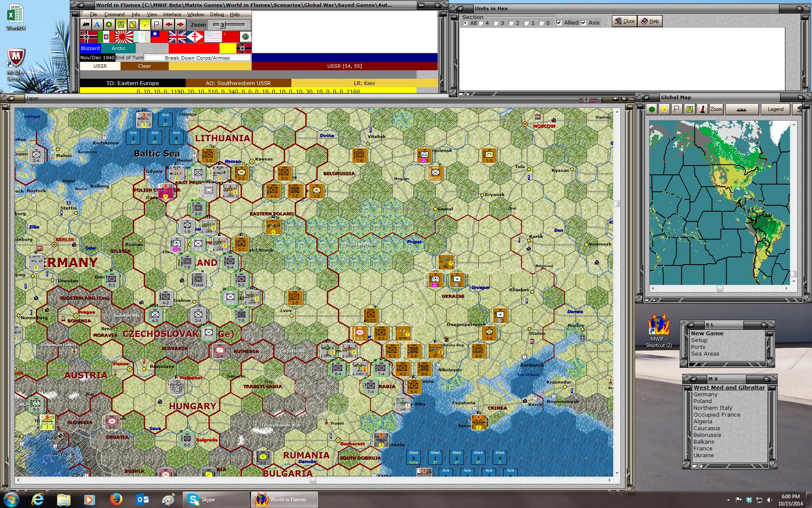Image resolution: width=812 pixels, height=508 pixels.
Task: Uncheck the Allied checkbox in Units in Hex
Action: click(x=559, y=23)
